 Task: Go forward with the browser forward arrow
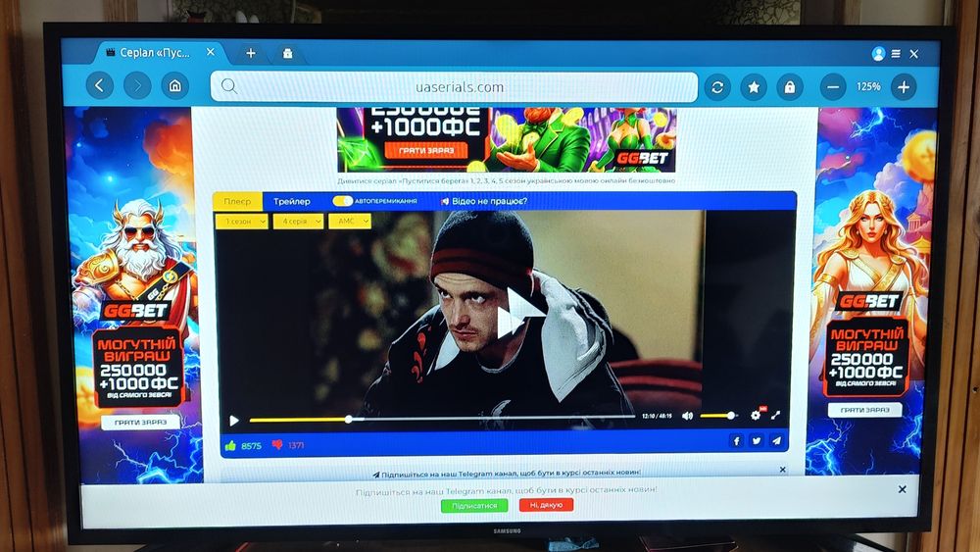click(x=137, y=85)
